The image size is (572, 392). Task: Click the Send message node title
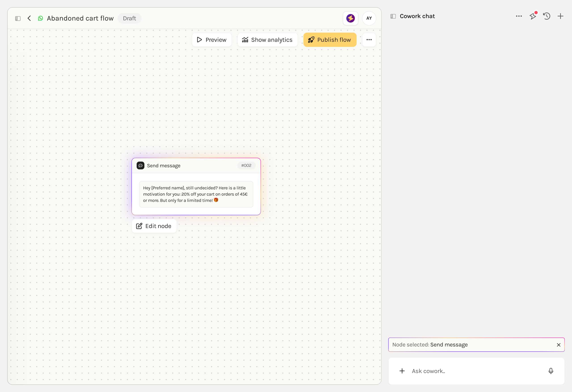coord(164,166)
